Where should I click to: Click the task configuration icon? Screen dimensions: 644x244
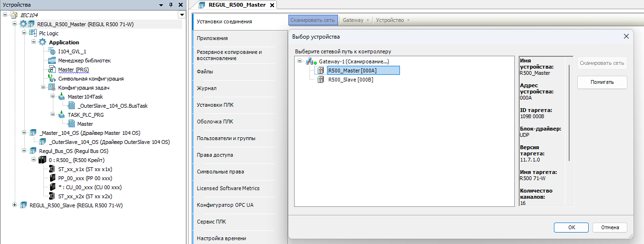tap(52, 88)
